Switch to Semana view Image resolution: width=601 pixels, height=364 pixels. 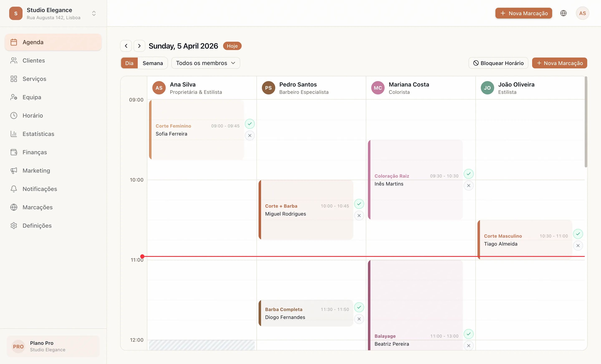click(x=153, y=63)
